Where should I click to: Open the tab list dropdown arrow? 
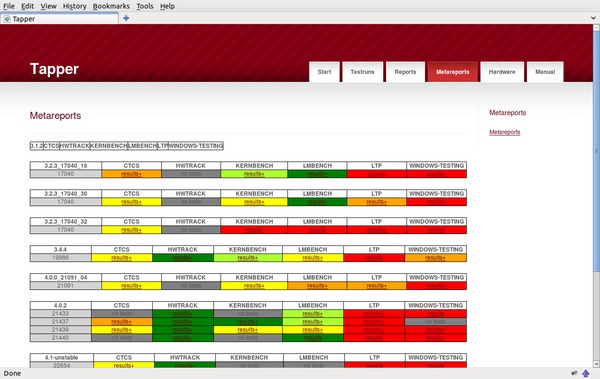[x=593, y=18]
